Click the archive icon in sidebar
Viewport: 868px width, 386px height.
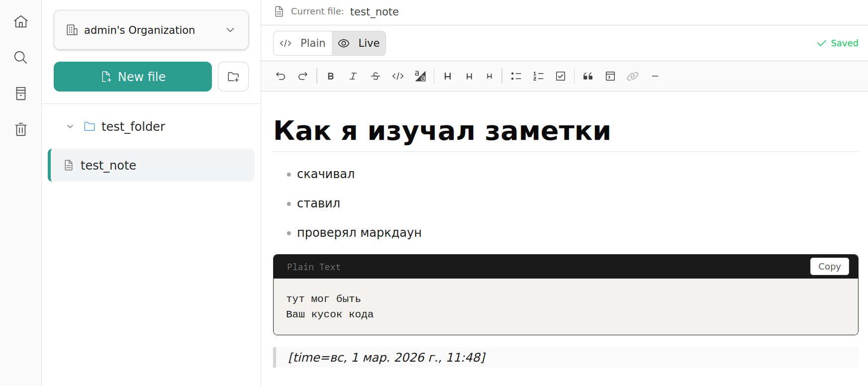pos(21,94)
